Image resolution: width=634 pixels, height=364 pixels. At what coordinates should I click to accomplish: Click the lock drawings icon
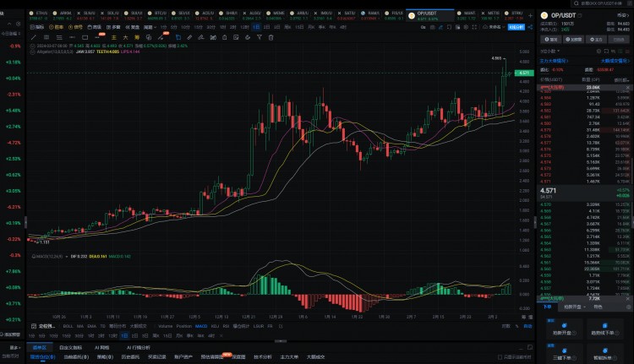[x=224, y=37]
